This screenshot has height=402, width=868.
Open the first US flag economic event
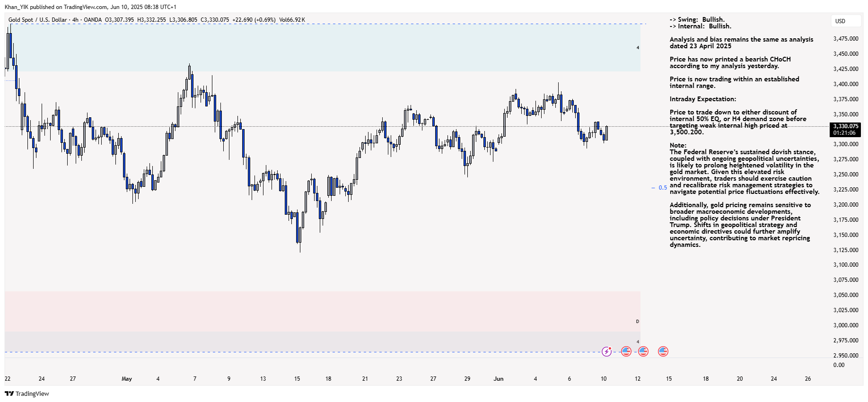click(626, 351)
